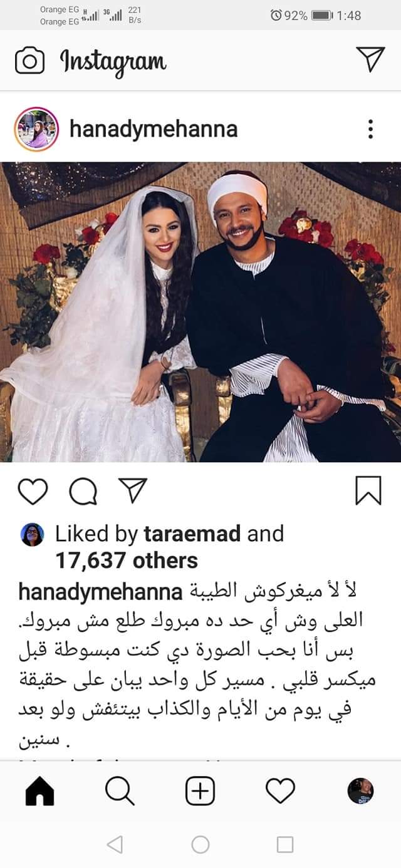Like the post with heart icon
Screen dimensions: 401x868
[33, 491]
